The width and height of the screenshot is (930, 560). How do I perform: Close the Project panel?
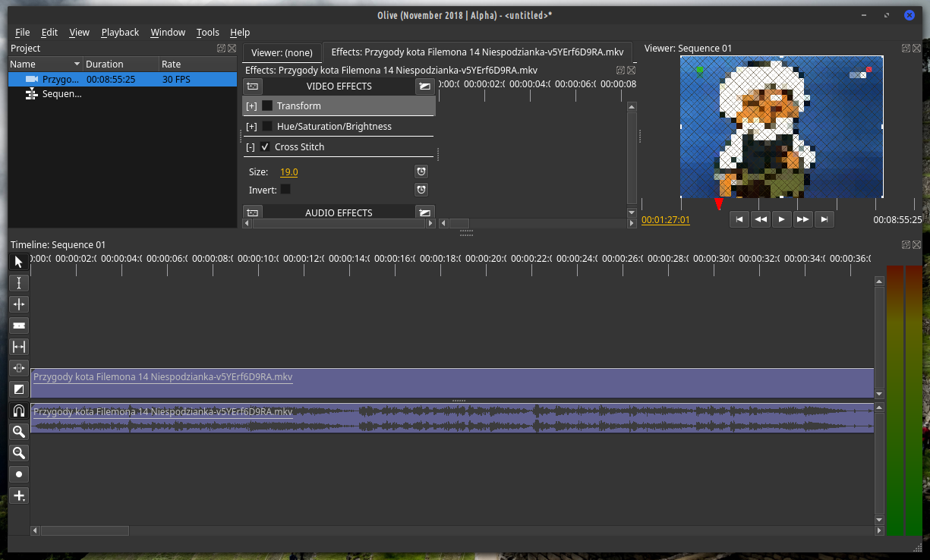click(232, 48)
